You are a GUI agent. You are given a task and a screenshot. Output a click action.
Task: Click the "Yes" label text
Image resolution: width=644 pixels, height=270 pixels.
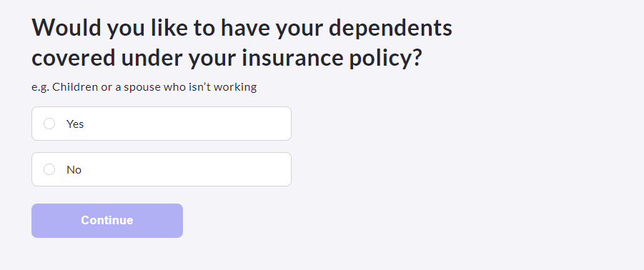pos(75,124)
